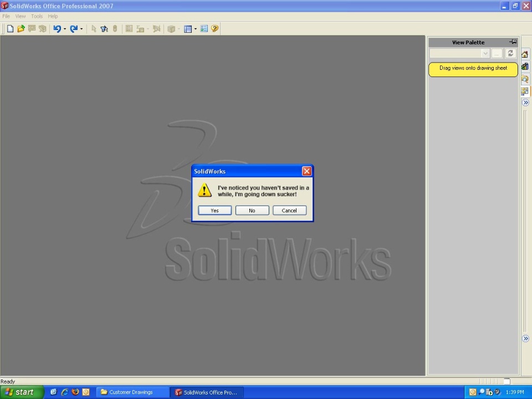Image resolution: width=532 pixels, height=399 pixels.
Task: Redo the last action
Action: pos(74,29)
